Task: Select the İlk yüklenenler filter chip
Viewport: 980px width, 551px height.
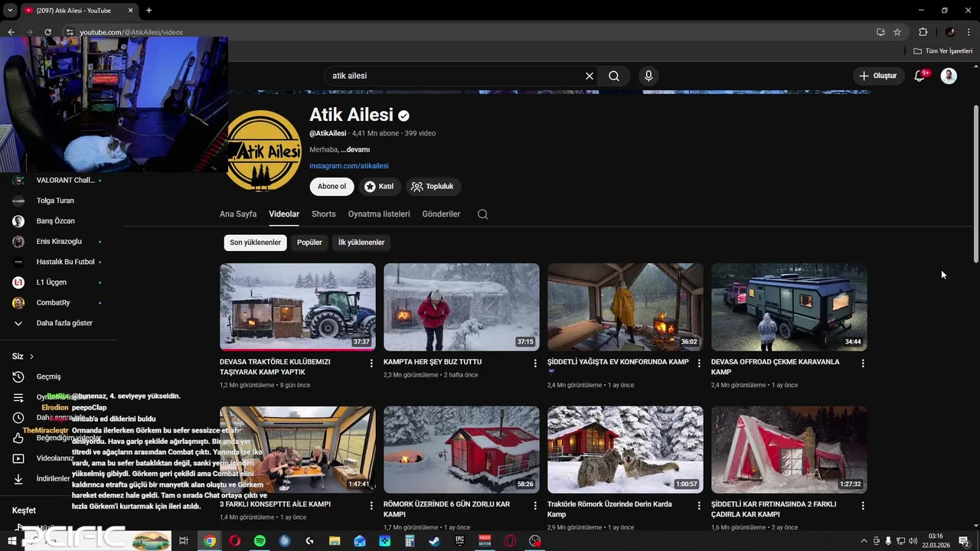Action: pyautogui.click(x=361, y=243)
